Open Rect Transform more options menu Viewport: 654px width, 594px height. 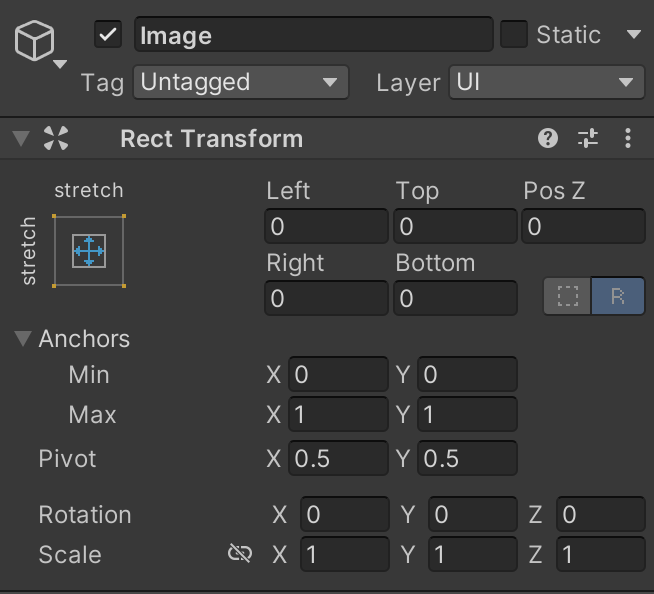[x=628, y=139]
